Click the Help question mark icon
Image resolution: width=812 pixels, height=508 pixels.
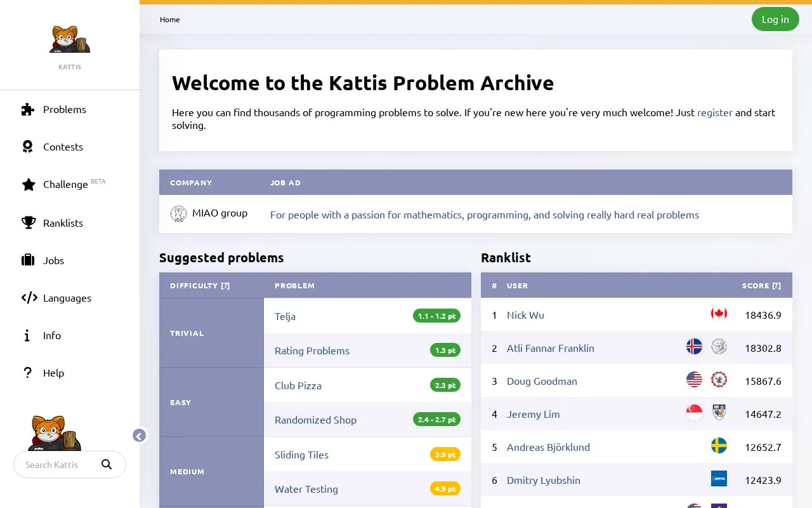click(27, 372)
